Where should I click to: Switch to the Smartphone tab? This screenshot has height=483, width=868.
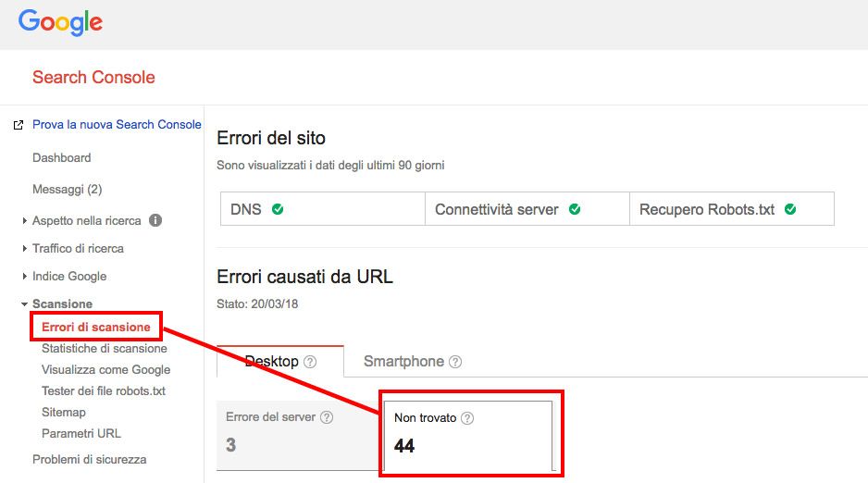(413, 361)
